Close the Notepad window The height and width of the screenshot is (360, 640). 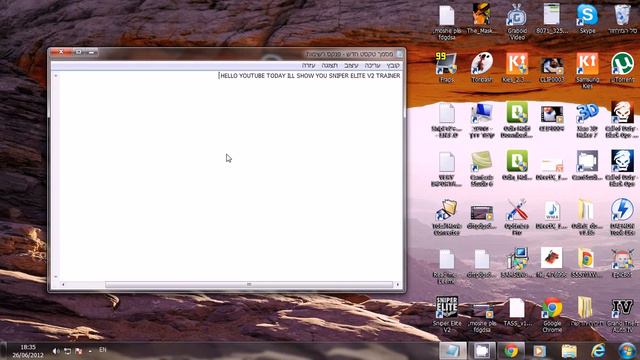point(61,52)
